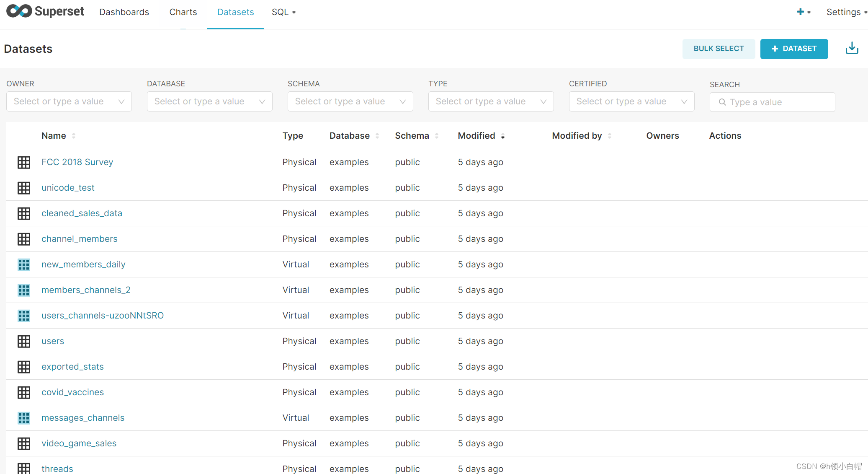
Task: Expand the SQL menu dropdown
Action: coord(284,12)
